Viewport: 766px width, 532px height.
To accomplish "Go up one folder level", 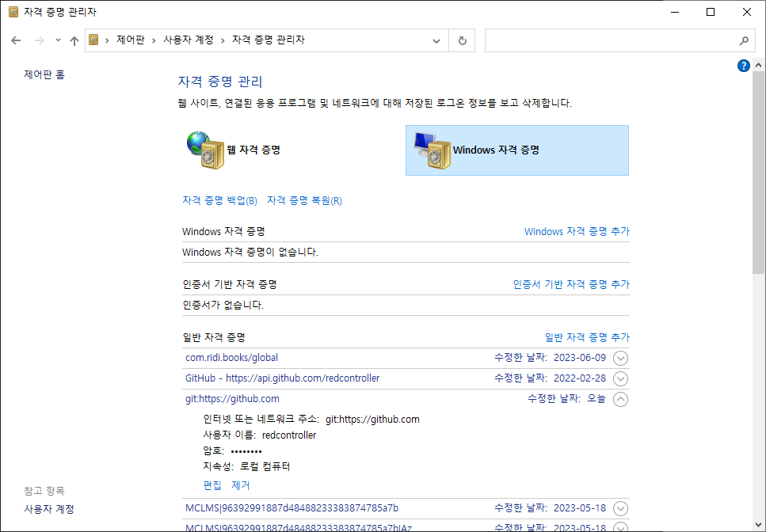I will [74, 40].
